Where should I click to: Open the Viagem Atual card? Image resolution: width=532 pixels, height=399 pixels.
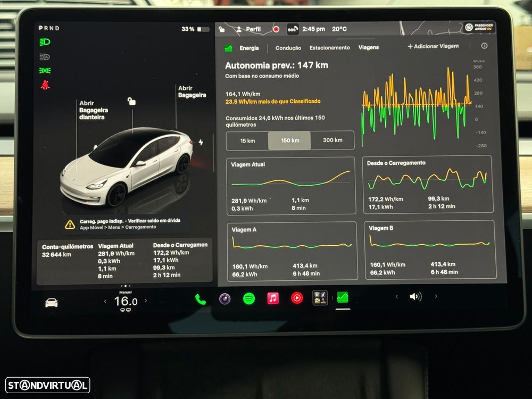pos(291,186)
